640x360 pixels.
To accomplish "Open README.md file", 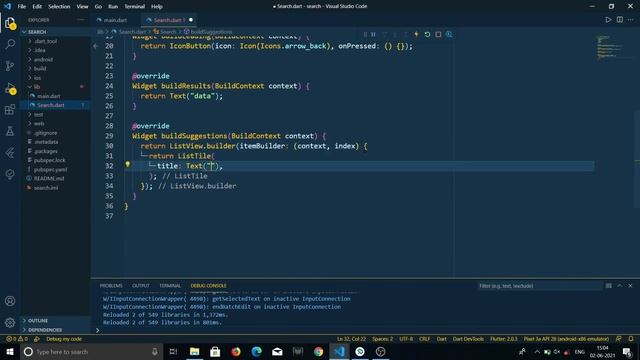I will pos(55,179).
